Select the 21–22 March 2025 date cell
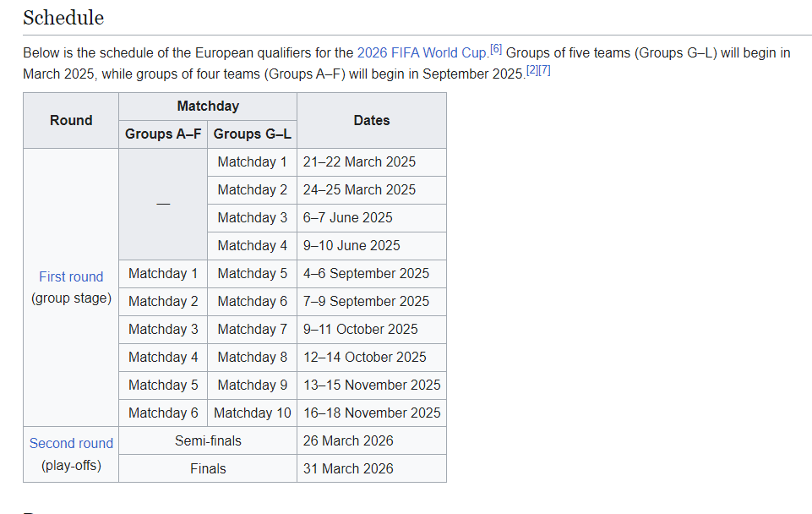The image size is (812, 514). (359, 161)
